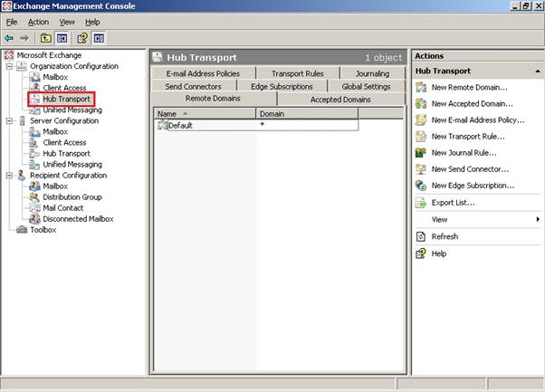Click the green Back arrow toolbar icon
545x392 pixels.
(x=9, y=38)
